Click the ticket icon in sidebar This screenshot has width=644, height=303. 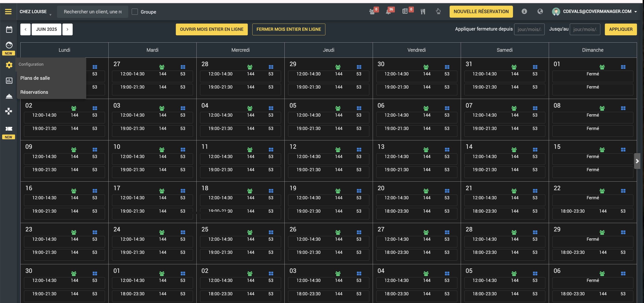9,129
